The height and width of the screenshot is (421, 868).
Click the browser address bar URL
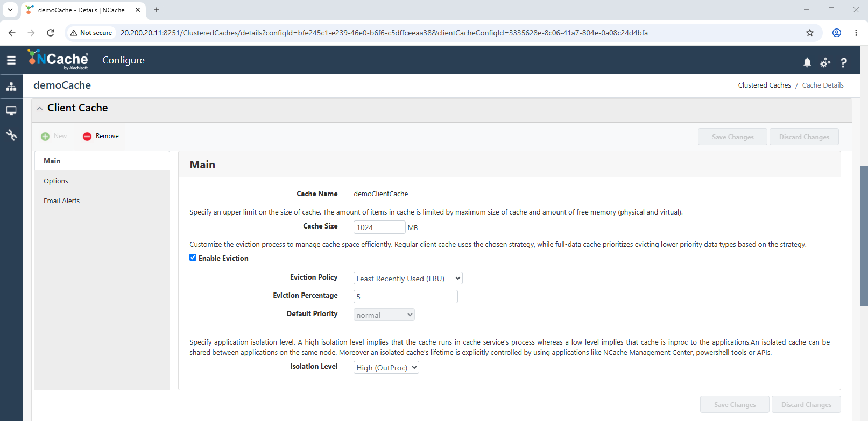click(384, 33)
